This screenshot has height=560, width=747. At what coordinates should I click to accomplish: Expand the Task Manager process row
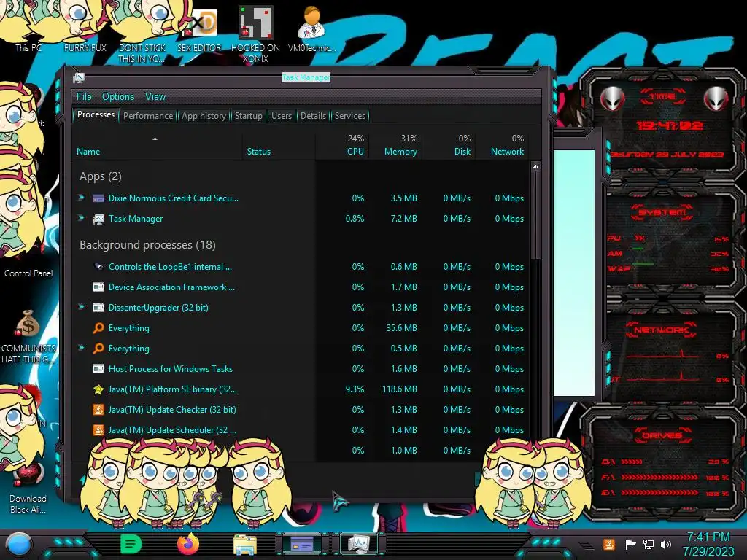click(82, 217)
